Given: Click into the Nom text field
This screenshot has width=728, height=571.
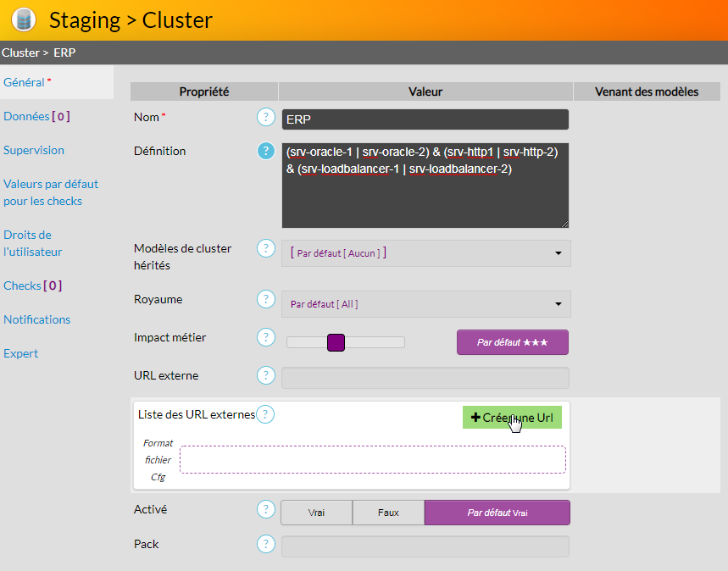Looking at the screenshot, I should point(424,119).
